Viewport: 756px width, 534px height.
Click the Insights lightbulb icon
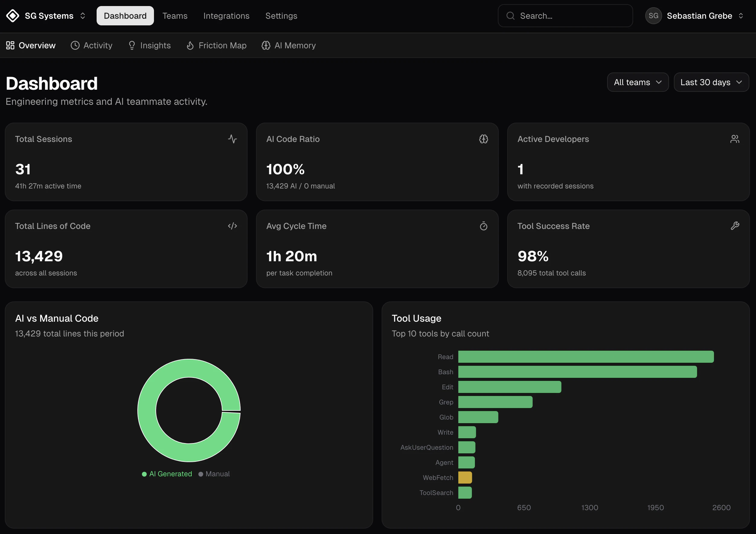[132, 46]
